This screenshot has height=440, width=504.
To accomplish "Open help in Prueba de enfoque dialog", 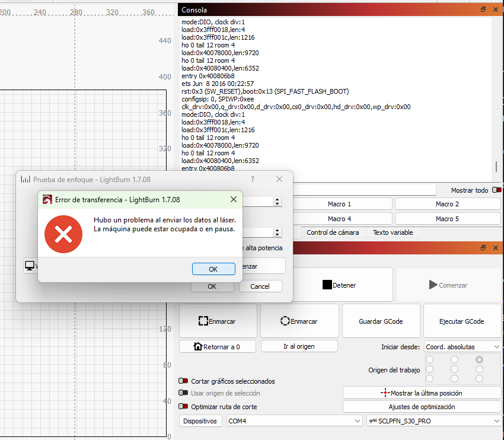I will pos(253,179).
